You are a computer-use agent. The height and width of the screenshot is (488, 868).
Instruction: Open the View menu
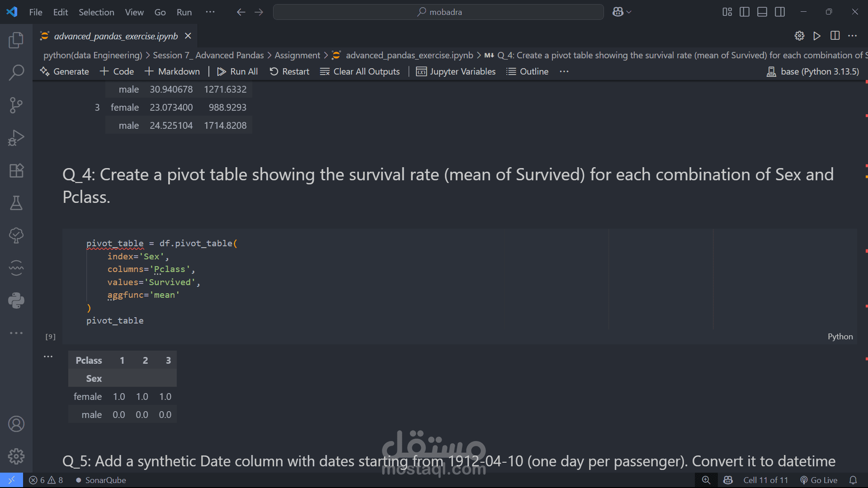tap(134, 12)
